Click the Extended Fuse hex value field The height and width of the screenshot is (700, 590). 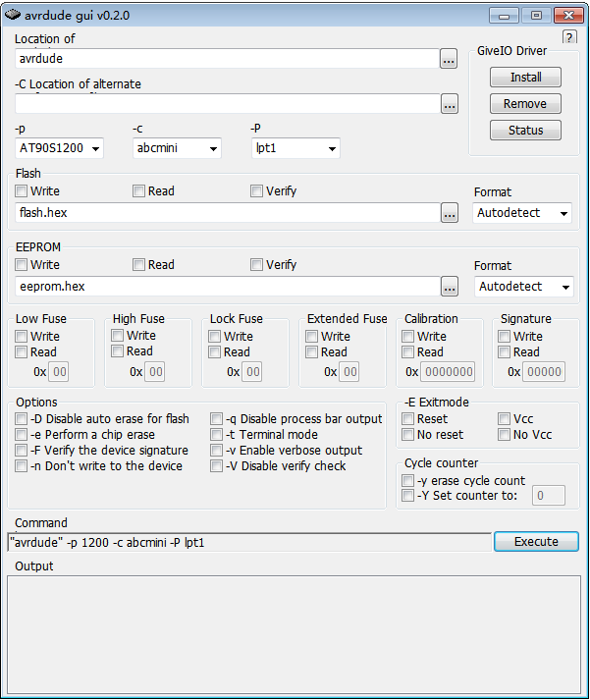point(349,372)
